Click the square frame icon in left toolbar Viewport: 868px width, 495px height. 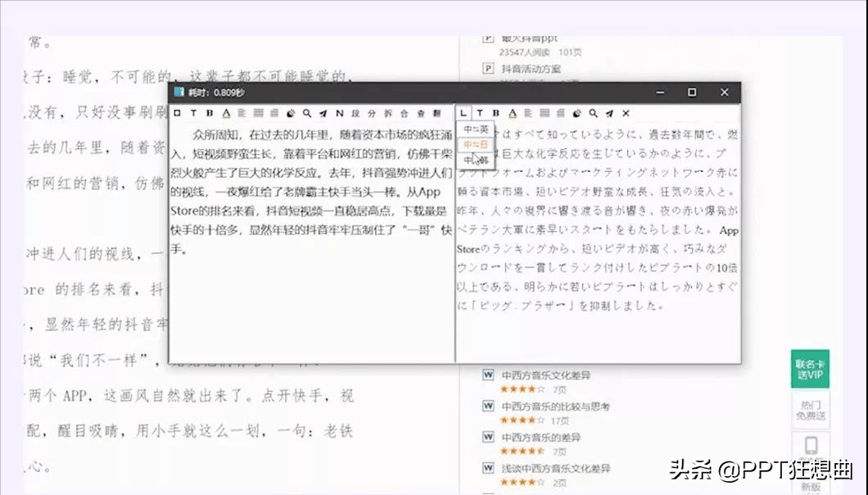(177, 113)
